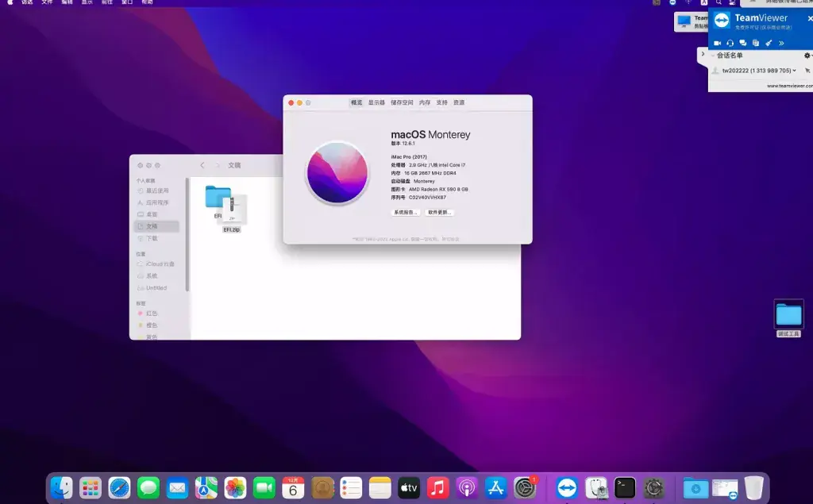Collapse the TeamViewer side panel arrow
The width and height of the screenshot is (813, 504).
point(703,54)
